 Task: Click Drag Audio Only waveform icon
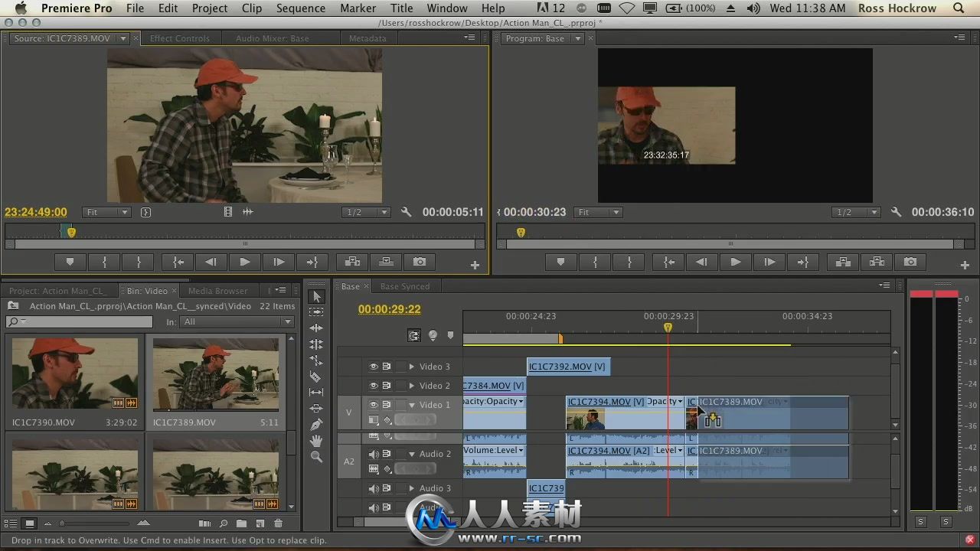pyautogui.click(x=247, y=212)
